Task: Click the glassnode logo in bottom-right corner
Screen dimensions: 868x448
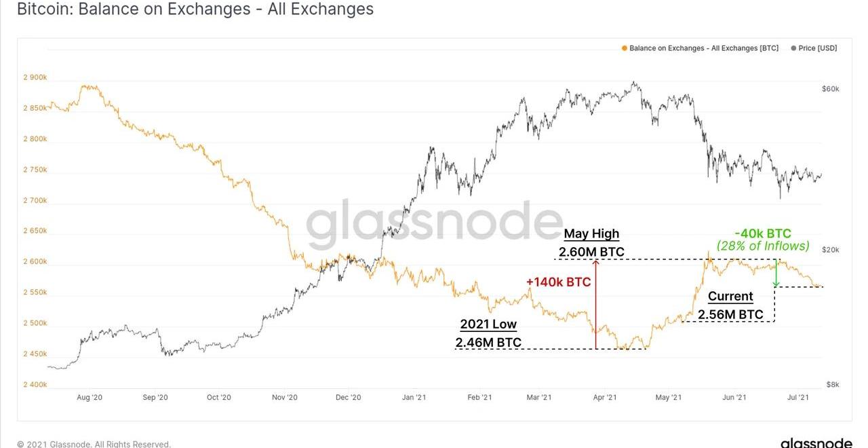Action: 816,443
